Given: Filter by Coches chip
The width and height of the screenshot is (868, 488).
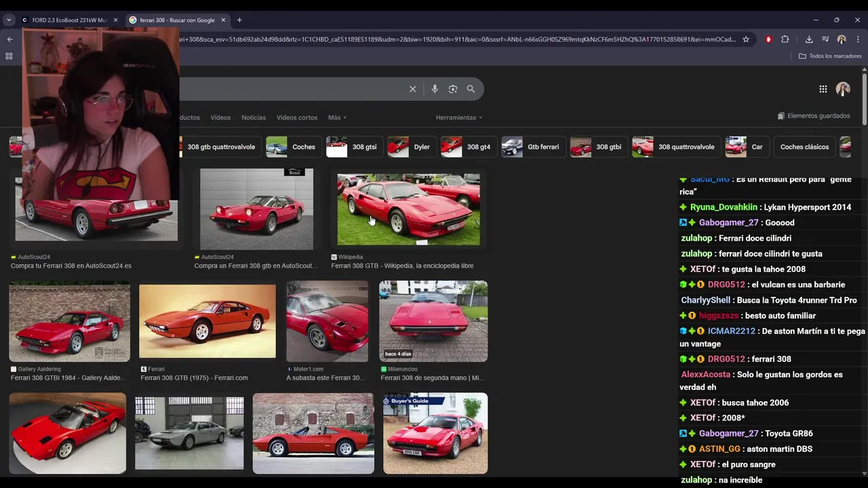Looking at the screenshot, I should tap(293, 146).
